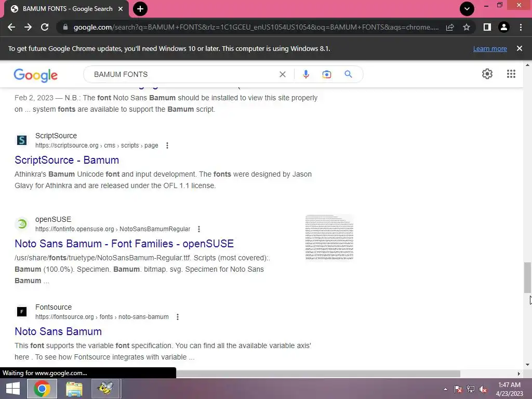The width and height of the screenshot is (532, 399).
Task: Click fontinfo.opensuse.org breadcrumb URL
Action: (x=113, y=229)
